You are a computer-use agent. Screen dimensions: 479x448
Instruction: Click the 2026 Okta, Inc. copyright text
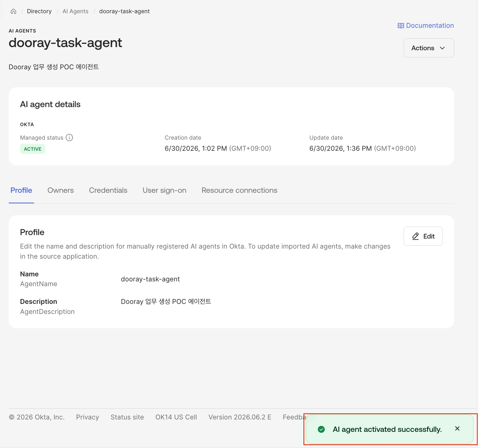click(x=37, y=417)
